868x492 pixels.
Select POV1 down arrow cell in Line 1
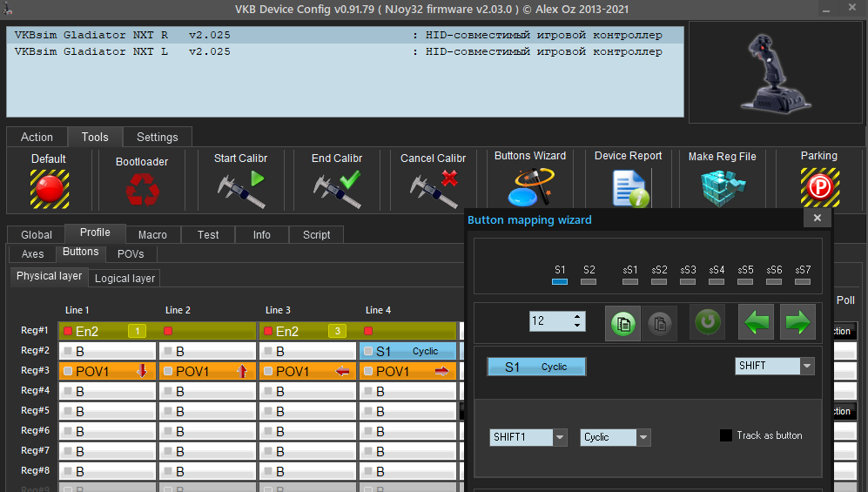pos(107,371)
